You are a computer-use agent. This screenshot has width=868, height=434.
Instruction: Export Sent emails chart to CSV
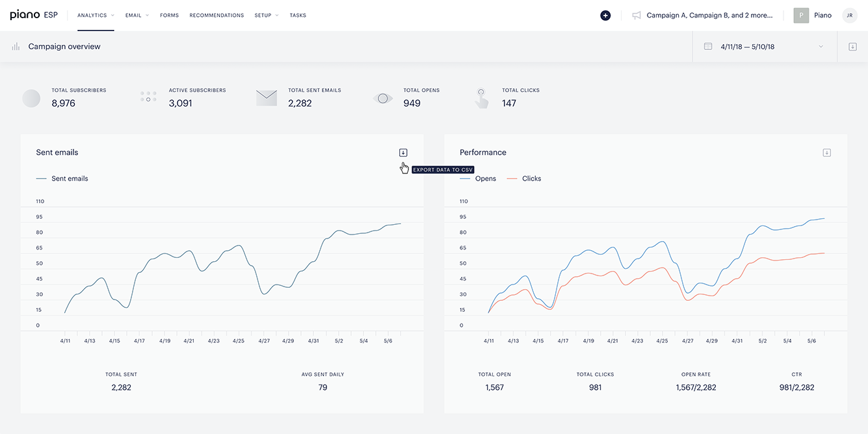coord(403,153)
